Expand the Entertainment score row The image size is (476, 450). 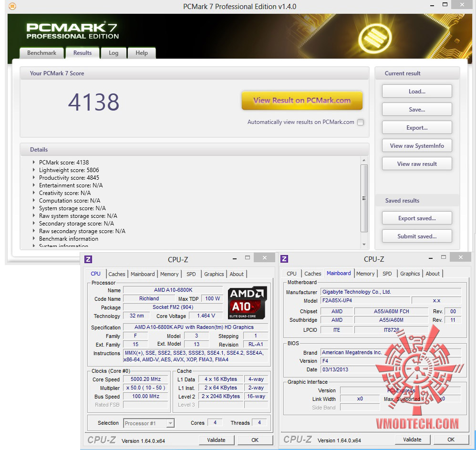(x=34, y=185)
